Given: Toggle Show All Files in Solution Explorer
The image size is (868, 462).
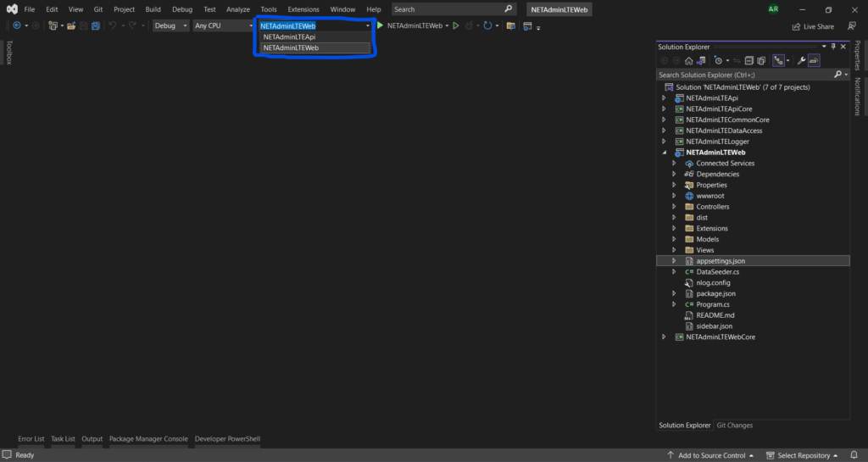Looking at the screenshot, I should pyautogui.click(x=761, y=61).
